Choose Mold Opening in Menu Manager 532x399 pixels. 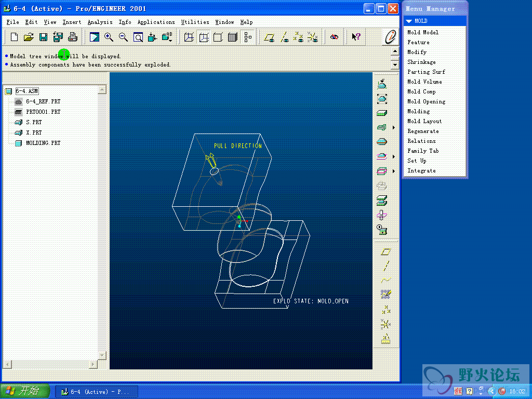(426, 101)
